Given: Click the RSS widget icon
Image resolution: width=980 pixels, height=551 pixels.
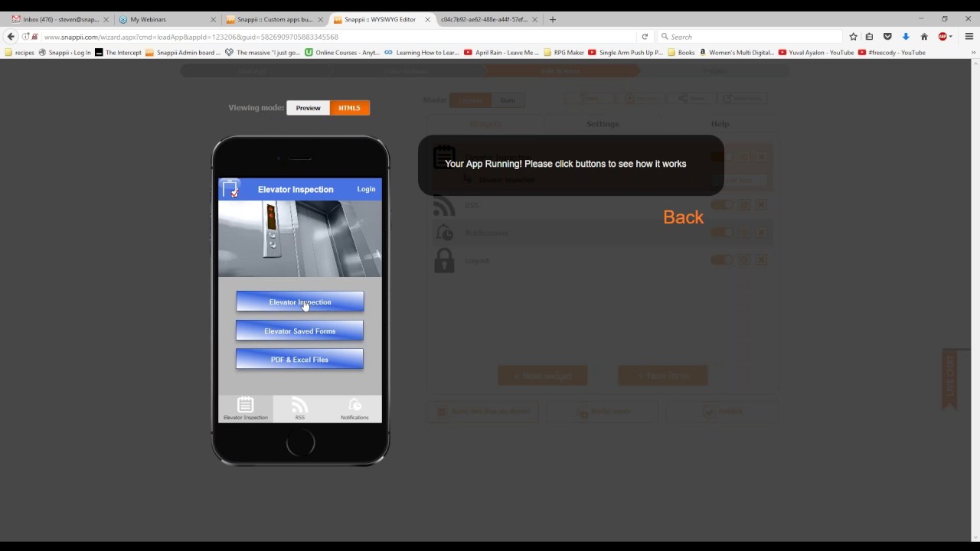Looking at the screenshot, I should pyautogui.click(x=444, y=205).
